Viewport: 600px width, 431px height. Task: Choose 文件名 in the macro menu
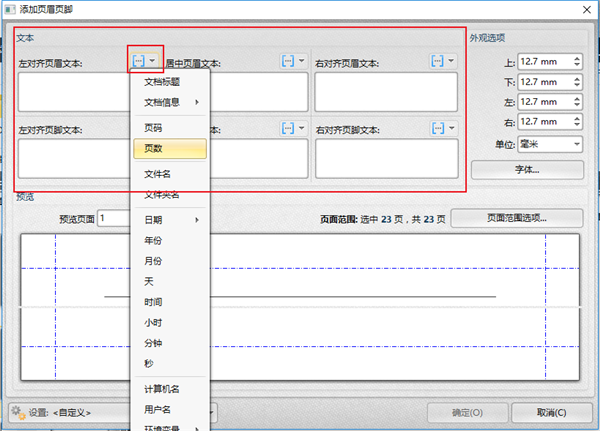[170, 174]
